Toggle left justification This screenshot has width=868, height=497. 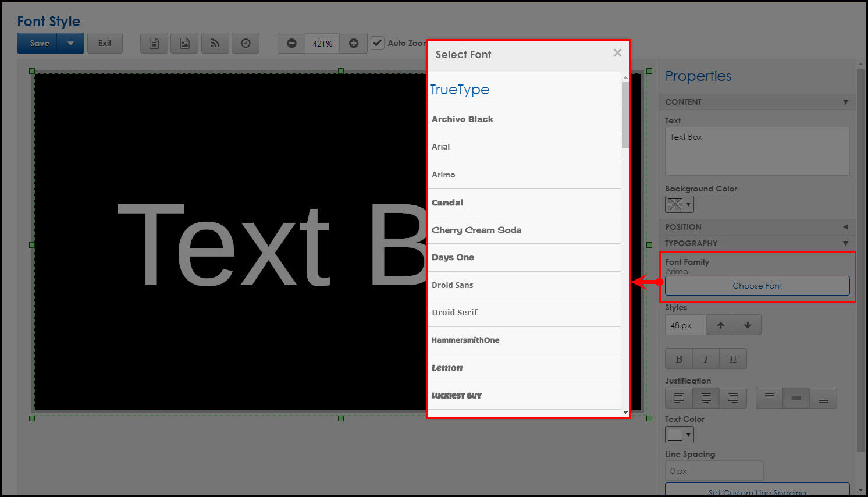[x=679, y=398]
